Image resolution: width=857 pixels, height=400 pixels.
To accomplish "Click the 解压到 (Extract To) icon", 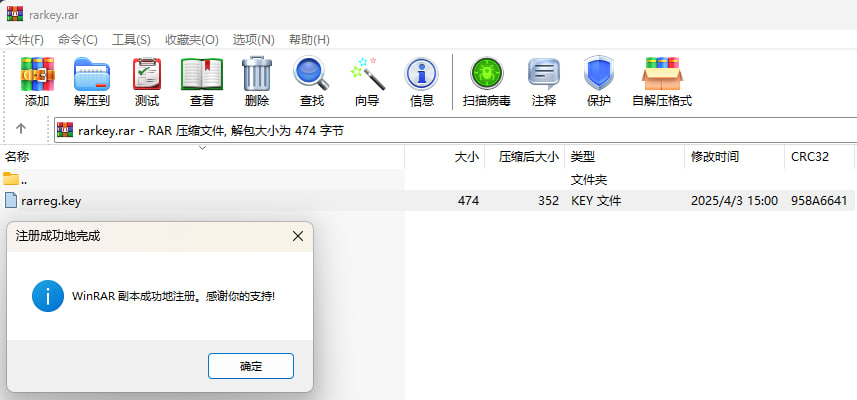I will pyautogui.click(x=92, y=75).
